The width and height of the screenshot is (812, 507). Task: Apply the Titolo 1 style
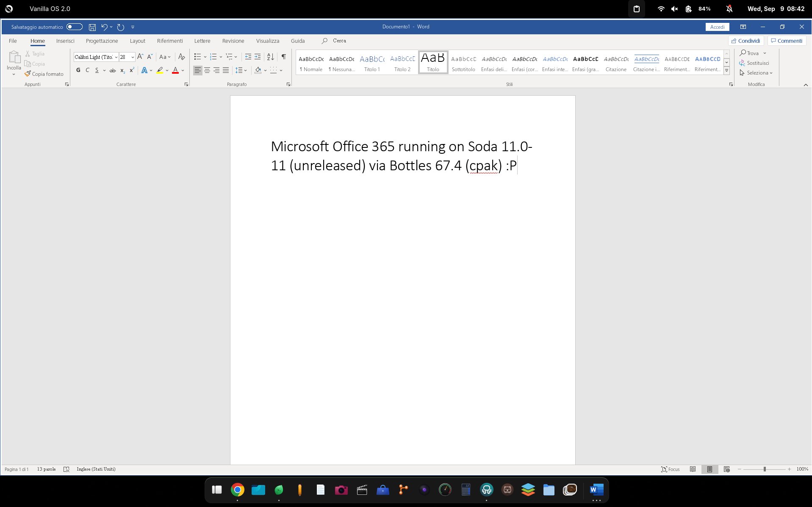click(x=372, y=63)
